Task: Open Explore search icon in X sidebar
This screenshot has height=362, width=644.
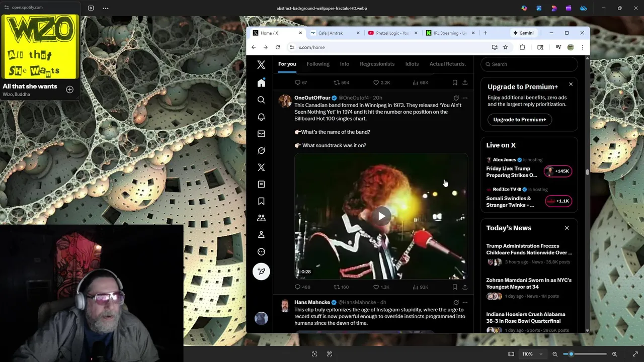Action: [x=261, y=100]
